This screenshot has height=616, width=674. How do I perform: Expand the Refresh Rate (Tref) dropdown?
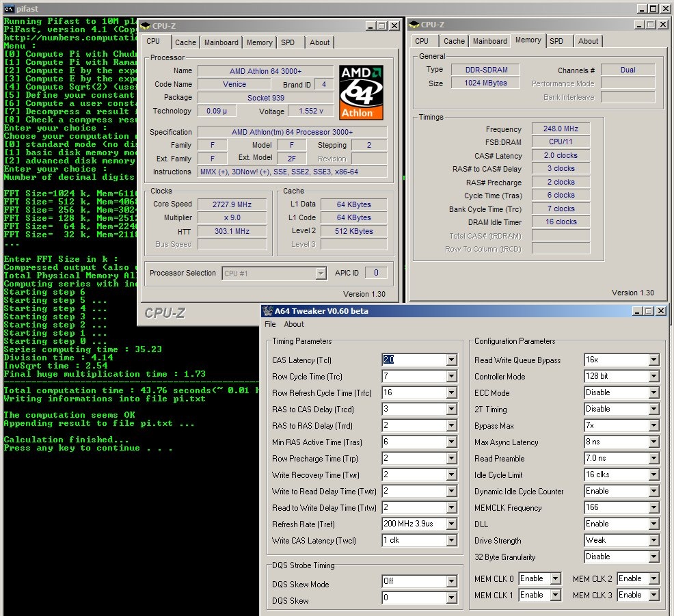(x=451, y=524)
